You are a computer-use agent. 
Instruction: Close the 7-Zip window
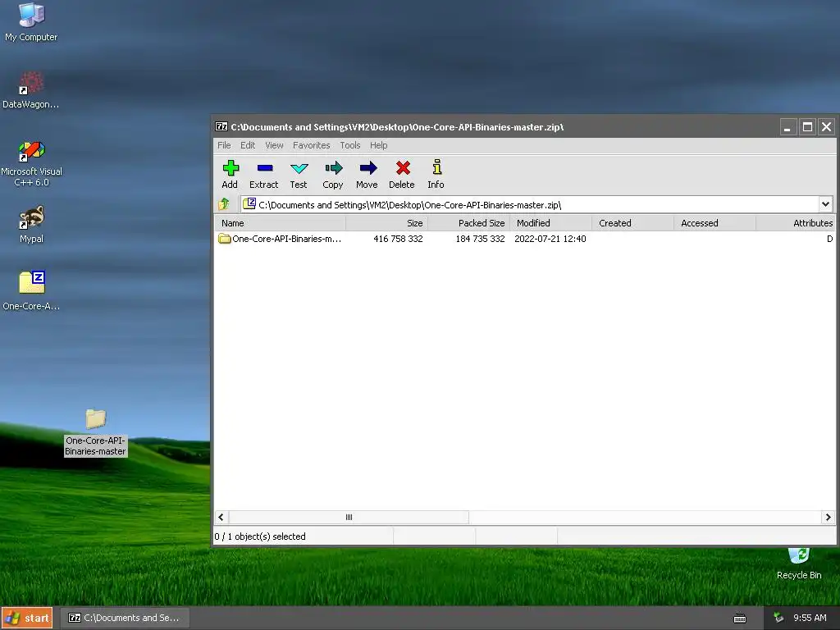pyautogui.click(x=827, y=127)
